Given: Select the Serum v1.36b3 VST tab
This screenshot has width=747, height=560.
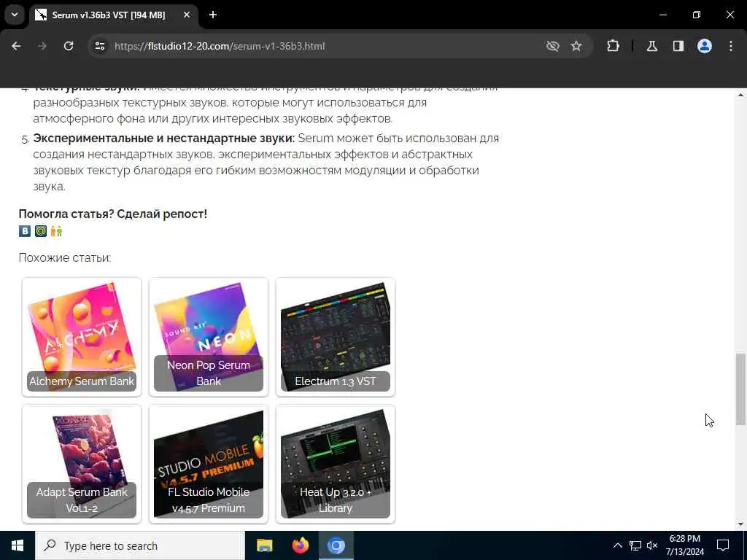Looking at the screenshot, I should tap(115, 15).
